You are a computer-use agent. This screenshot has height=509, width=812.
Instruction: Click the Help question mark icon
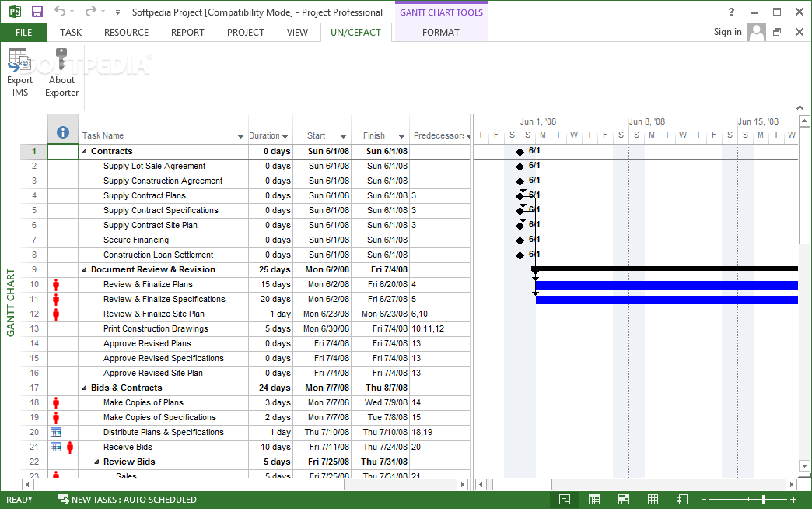click(x=731, y=12)
